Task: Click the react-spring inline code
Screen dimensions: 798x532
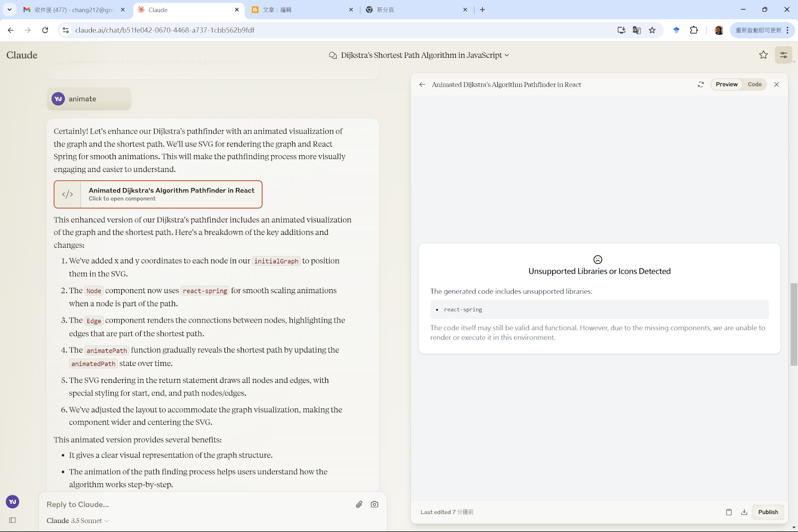Action: [x=205, y=291]
